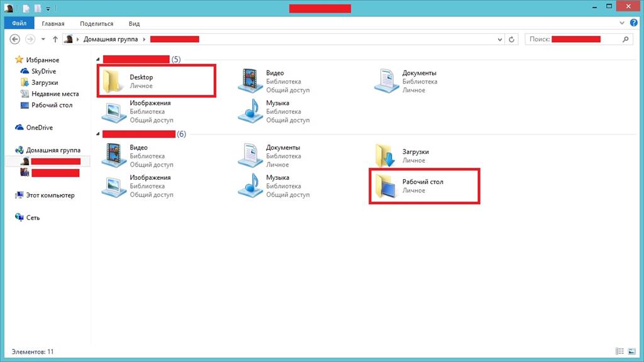Select Изображения library in the second group
This screenshot has width=644, height=362.
[138, 186]
